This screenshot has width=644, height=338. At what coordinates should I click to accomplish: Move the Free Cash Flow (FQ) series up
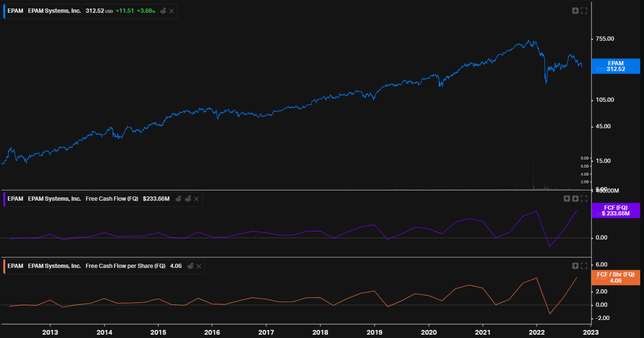(178, 199)
